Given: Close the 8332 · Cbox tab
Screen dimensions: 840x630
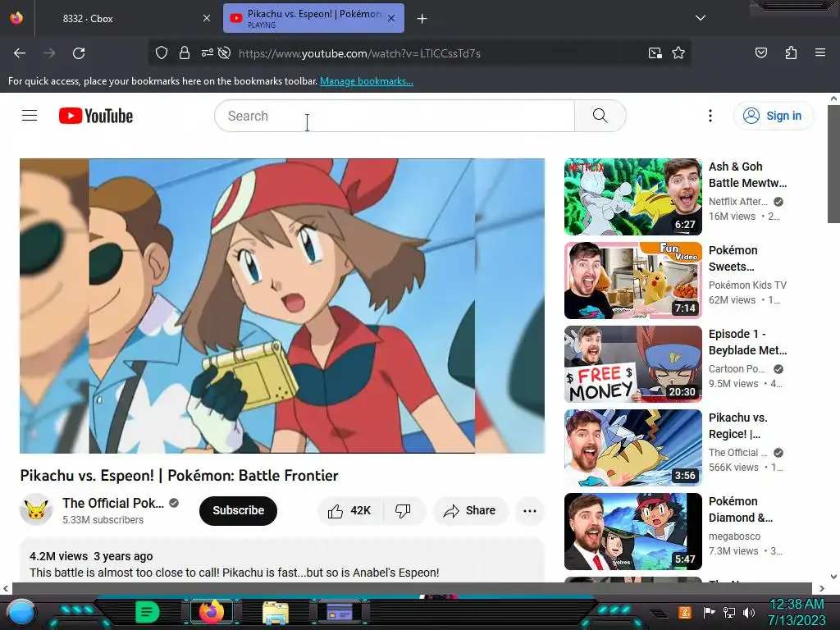Looking at the screenshot, I should tap(206, 18).
